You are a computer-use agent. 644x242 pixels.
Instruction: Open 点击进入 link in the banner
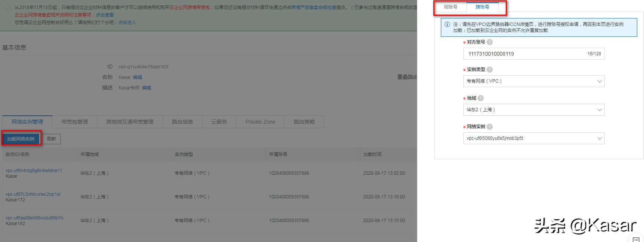[x=127, y=23]
